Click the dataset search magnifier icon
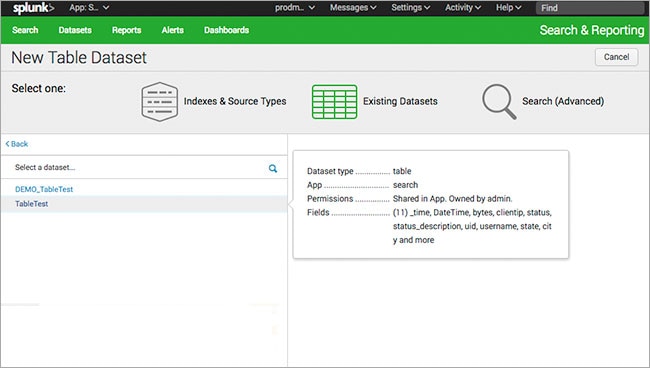Screen dimensions: 650x368 (273, 168)
